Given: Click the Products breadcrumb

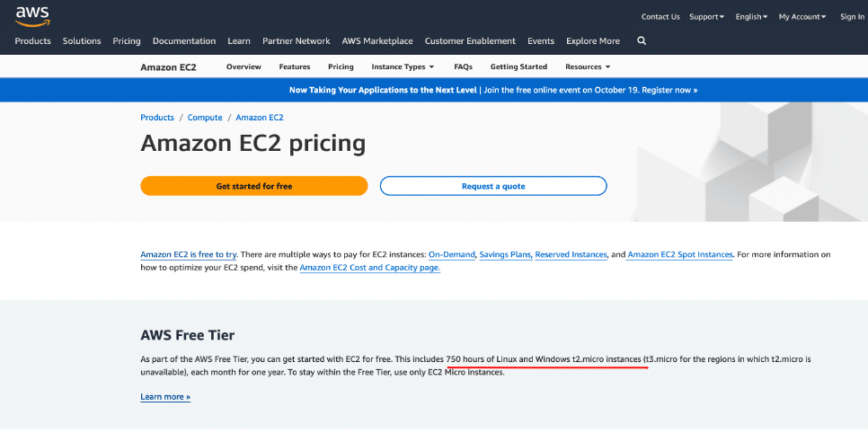Looking at the screenshot, I should pyautogui.click(x=157, y=118).
